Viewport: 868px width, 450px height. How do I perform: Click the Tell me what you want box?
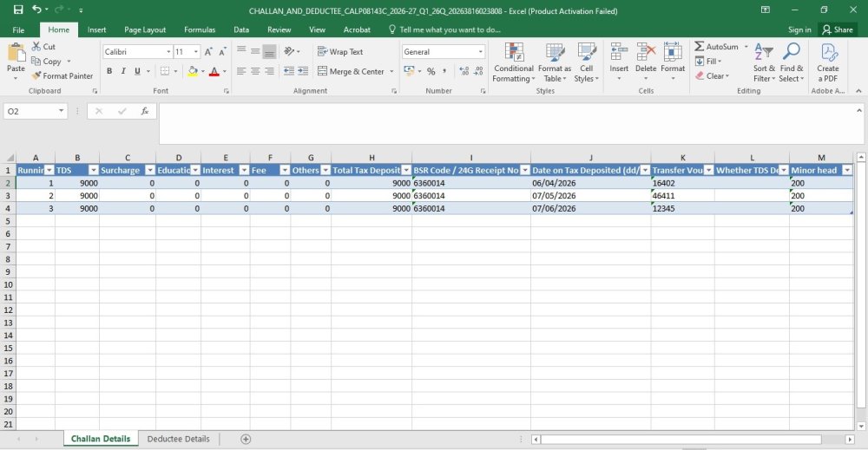(x=444, y=29)
